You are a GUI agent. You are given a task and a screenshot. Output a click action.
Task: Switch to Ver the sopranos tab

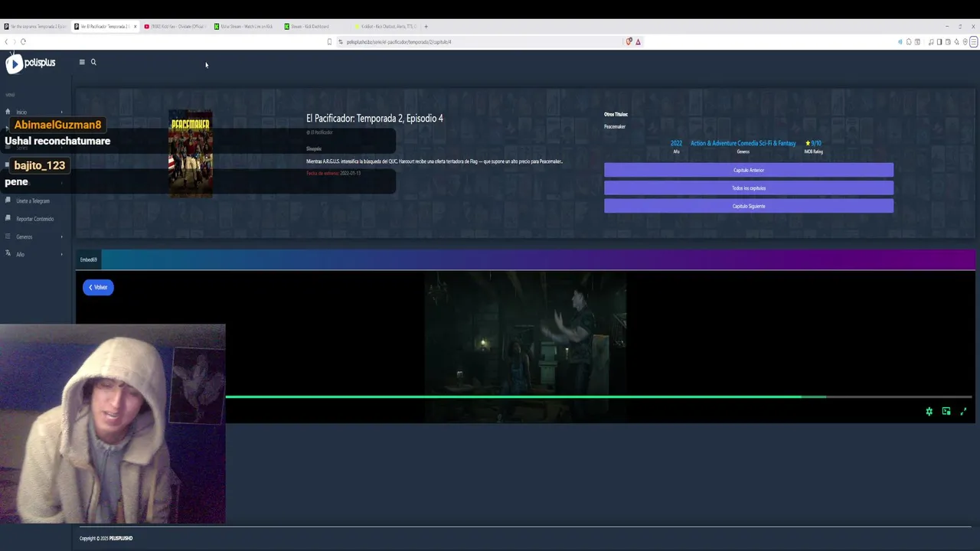35,27
